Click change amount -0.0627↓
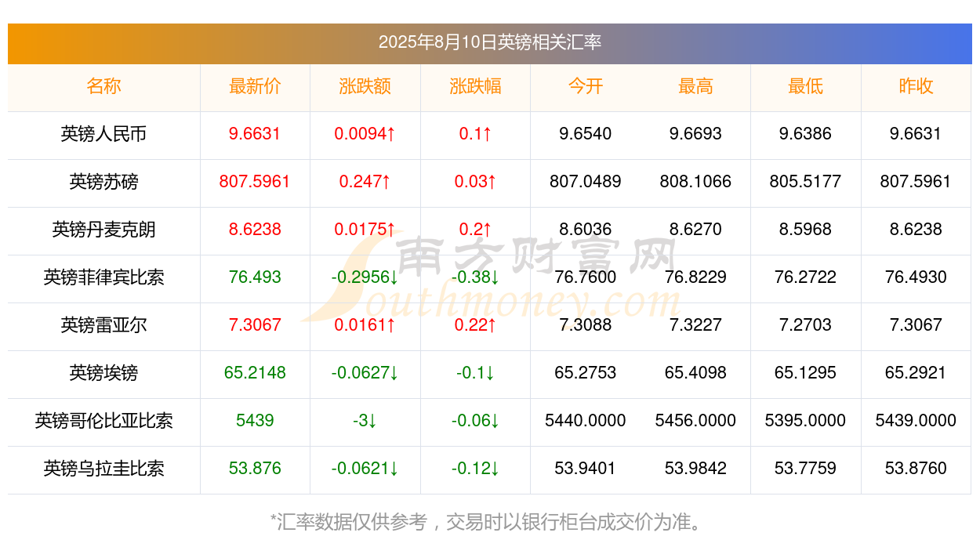The image size is (980, 547). tap(365, 373)
